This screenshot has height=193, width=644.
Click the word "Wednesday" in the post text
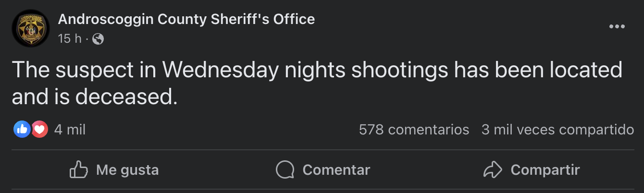point(221,71)
